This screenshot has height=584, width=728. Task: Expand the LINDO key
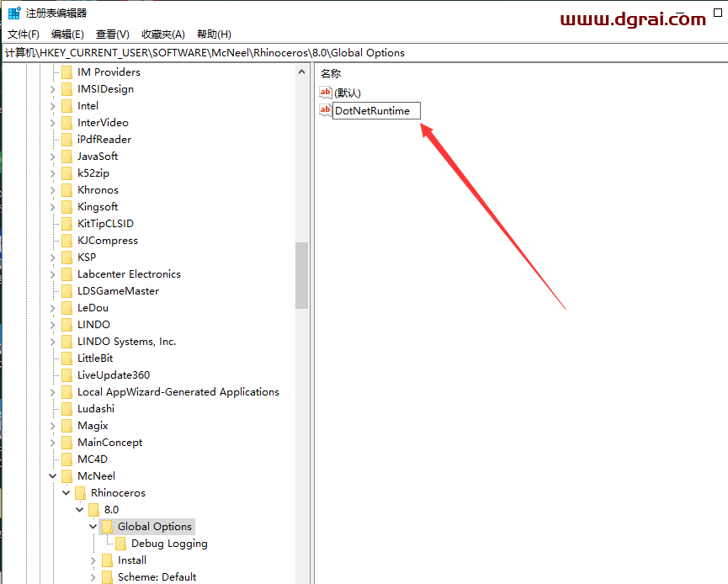click(52, 325)
